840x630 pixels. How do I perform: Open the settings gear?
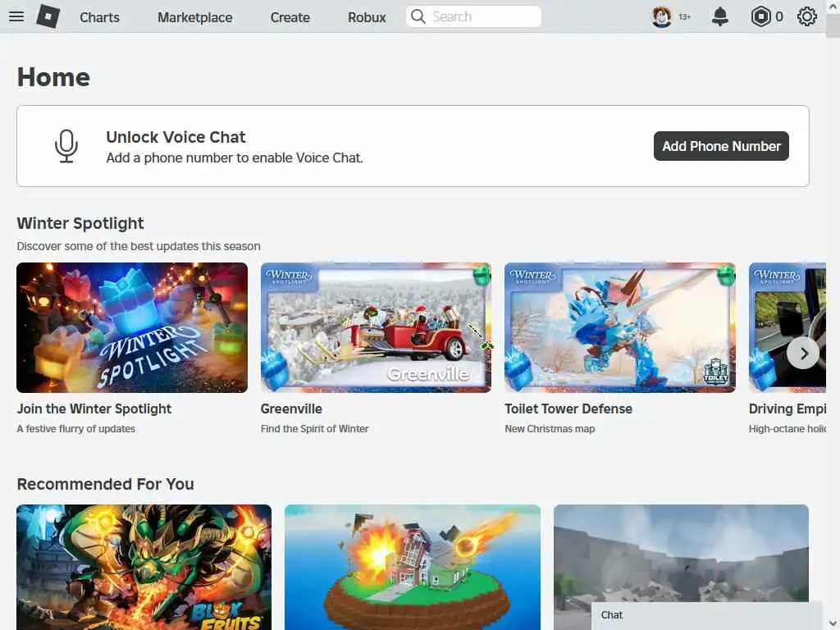pos(807,16)
